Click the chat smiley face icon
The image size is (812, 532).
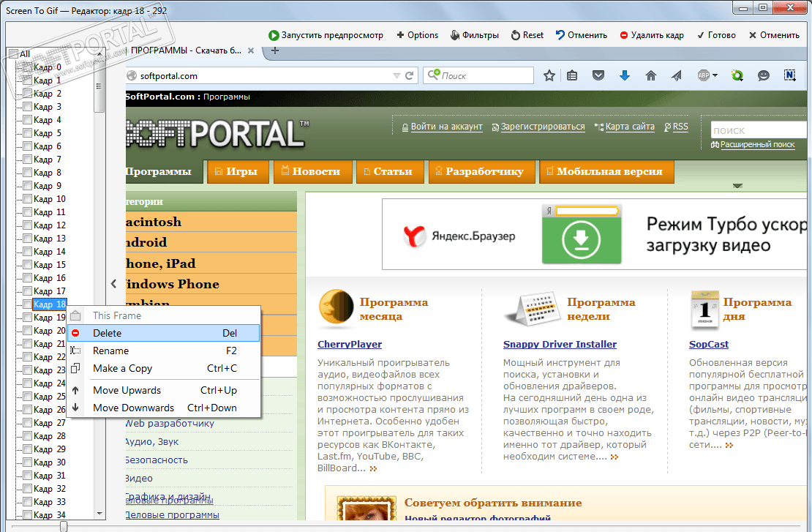point(763,75)
